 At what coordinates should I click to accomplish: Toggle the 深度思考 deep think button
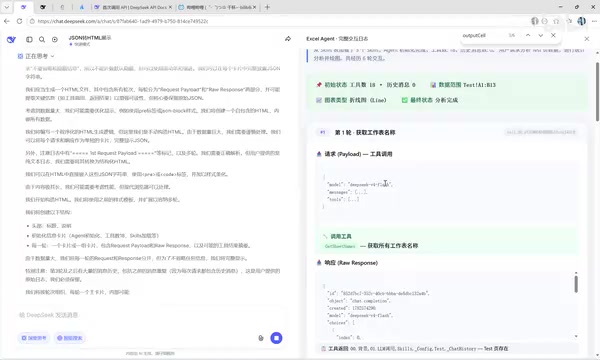click(34, 338)
